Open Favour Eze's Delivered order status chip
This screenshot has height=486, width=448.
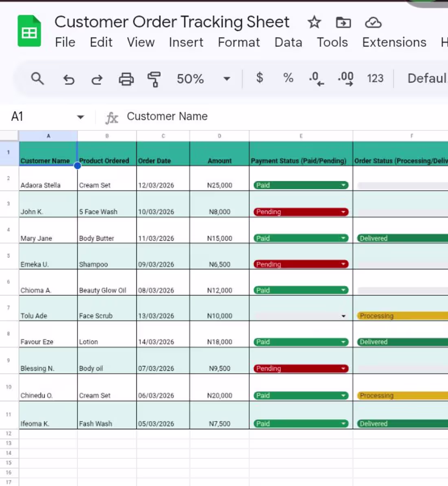point(402,341)
